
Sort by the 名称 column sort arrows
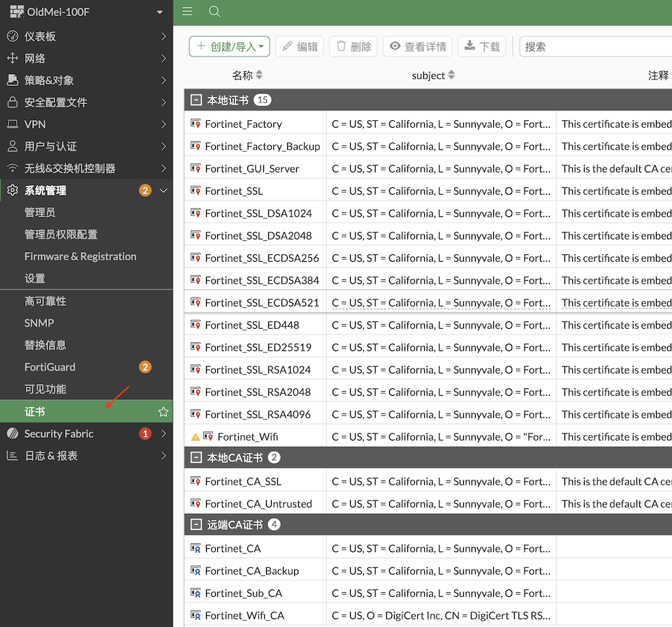point(259,75)
